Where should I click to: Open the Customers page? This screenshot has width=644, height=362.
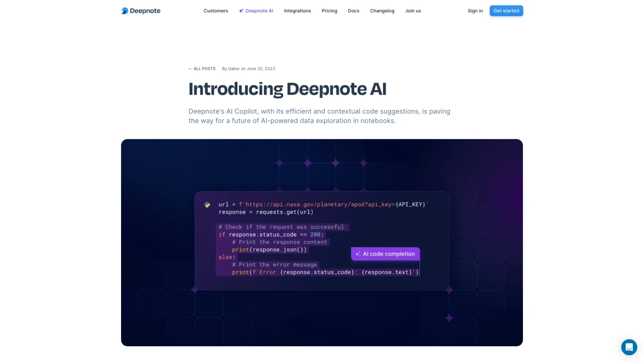[x=216, y=11]
